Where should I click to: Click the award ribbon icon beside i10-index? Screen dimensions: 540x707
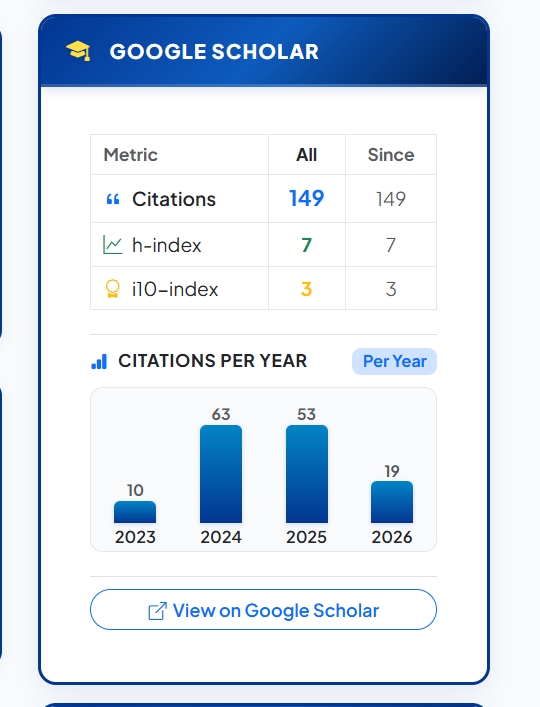point(113,289)
